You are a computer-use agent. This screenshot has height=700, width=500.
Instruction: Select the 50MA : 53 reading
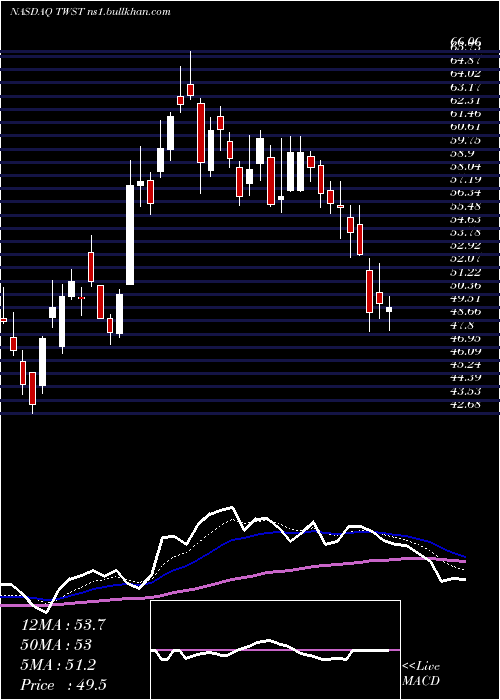(x=56, y=645)
